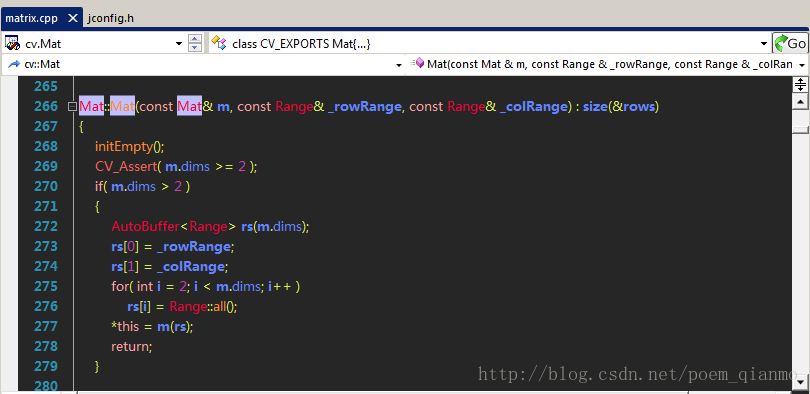Screen dimensions: 810x394
Task: Click "return;" on line 278
Action: (x=132, y=346)
